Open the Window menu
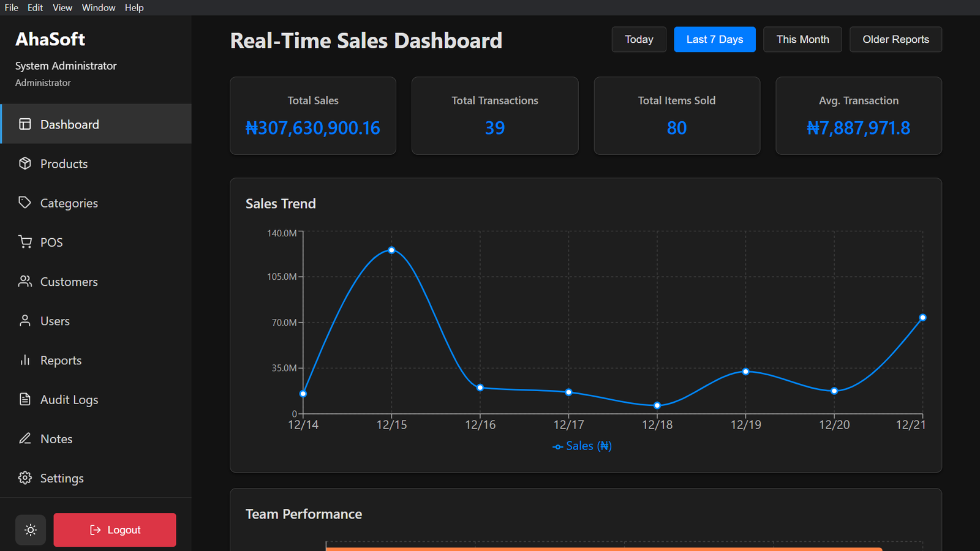Viewport: 980px width, 551px height. tap(98, 7)
